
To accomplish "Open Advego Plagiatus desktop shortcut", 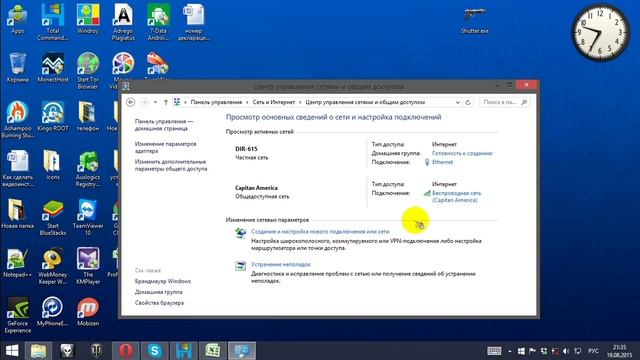I will pos(123,22).
